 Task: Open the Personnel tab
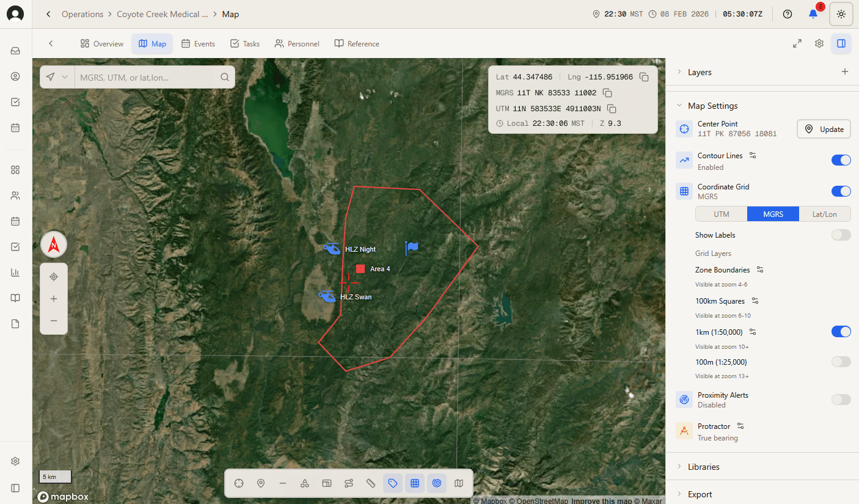pyautogui.click(x=297, y=43)
